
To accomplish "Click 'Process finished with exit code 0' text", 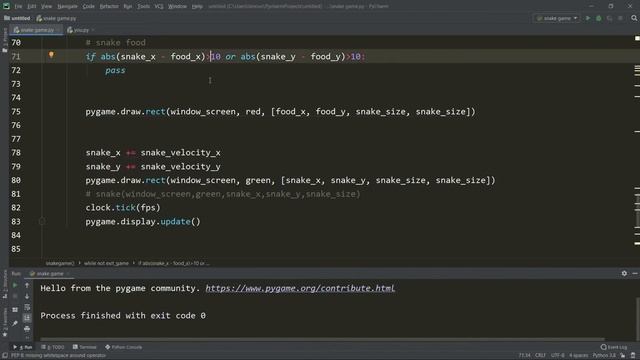I will point(123,316).
